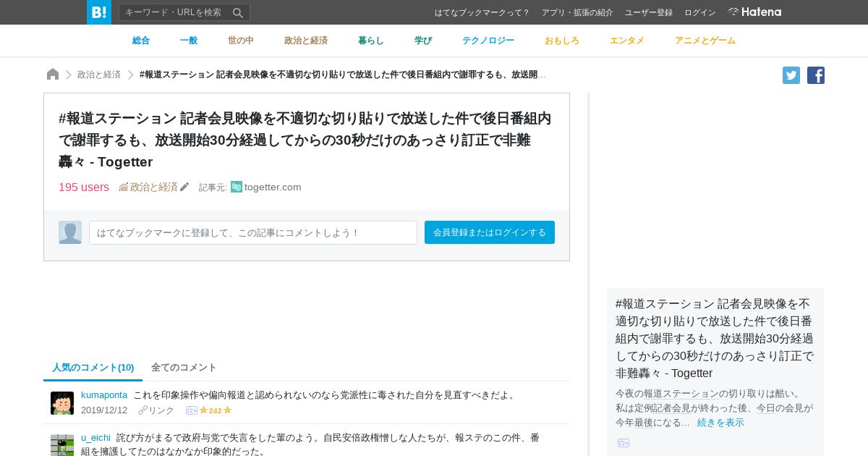Click the pencil edit icon beside the category
Image resolution: width=868 pixels, height=456 pixels.
point(184,187)
